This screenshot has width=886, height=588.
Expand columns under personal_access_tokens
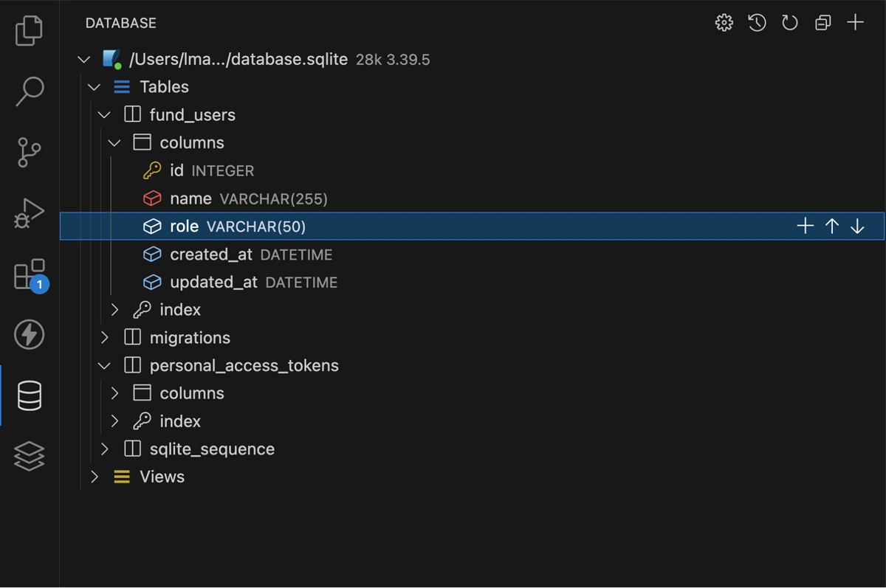click(115, 393)
